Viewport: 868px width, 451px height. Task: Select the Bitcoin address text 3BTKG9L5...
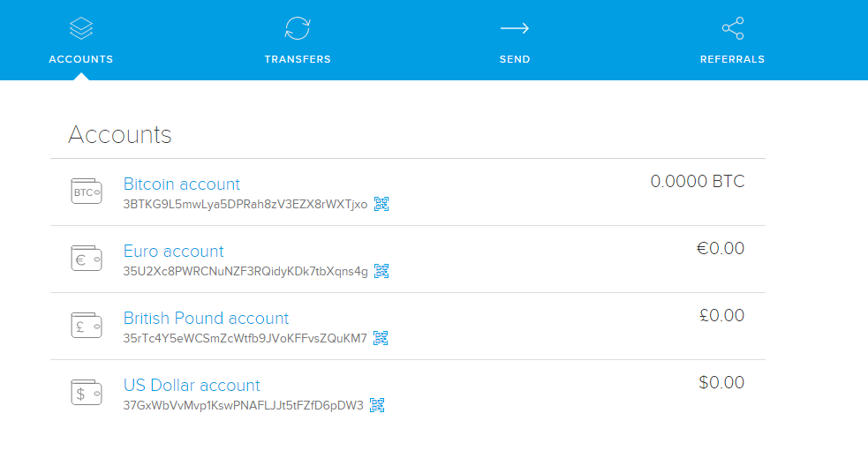245,205
